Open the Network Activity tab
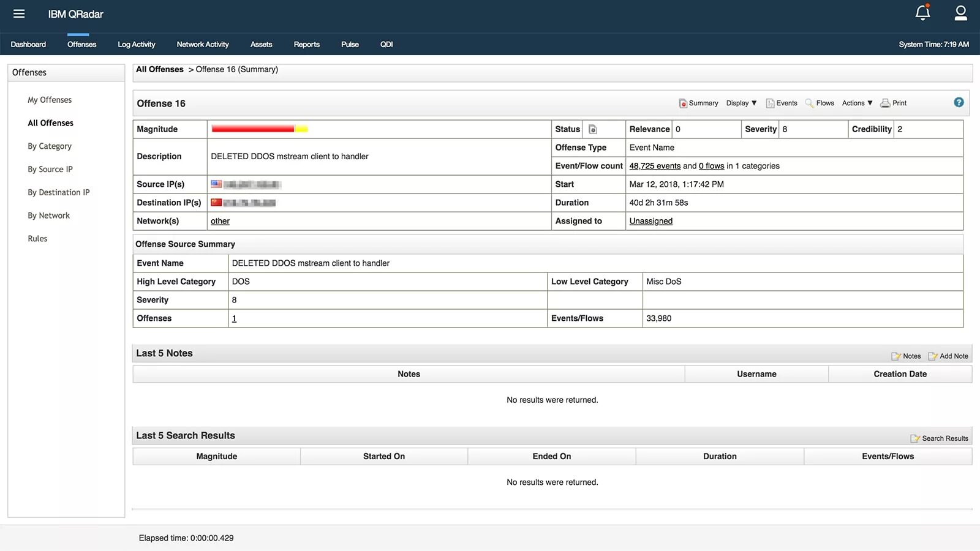 203,44
